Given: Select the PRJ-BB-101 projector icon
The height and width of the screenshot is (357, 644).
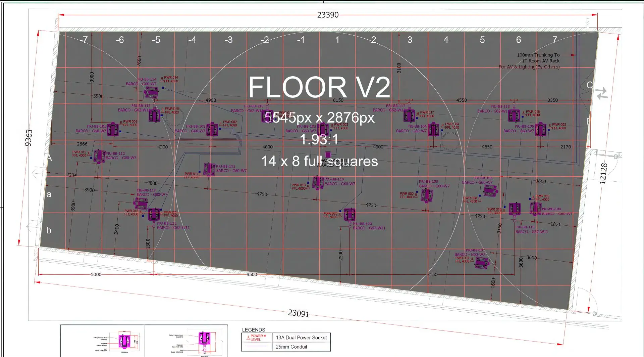Looking at the screenshot, I should tap(113, 129).
